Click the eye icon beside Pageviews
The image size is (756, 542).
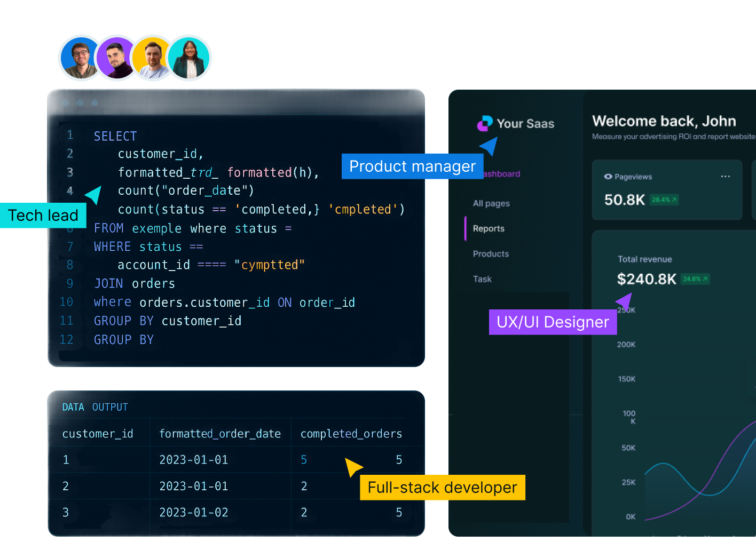608,177
